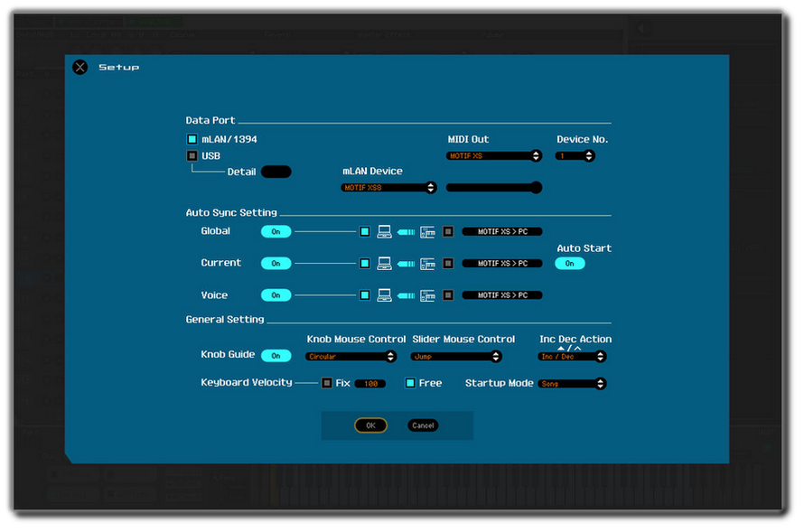Image resolution: width=804 pixels, height=532 pixels.
Task: Click the computer icon in Current row
Action: (x=384, y=264)
